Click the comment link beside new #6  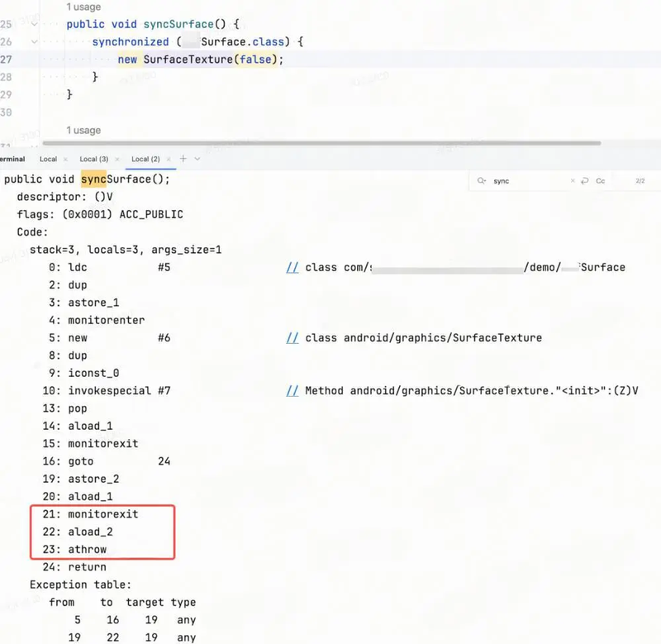pos(292,338)
